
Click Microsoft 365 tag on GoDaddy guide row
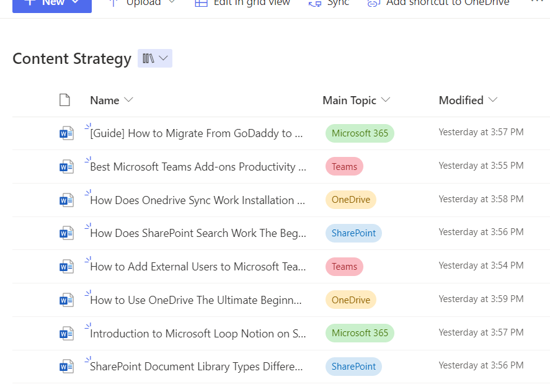tap(360, 133)
